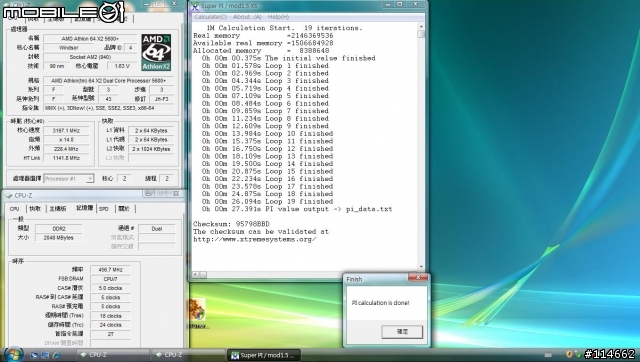This screenshot has width=640, height=362.
Task: Click the CPU-Z title bar icon of the memory window
Action: [x=9, y=195]
